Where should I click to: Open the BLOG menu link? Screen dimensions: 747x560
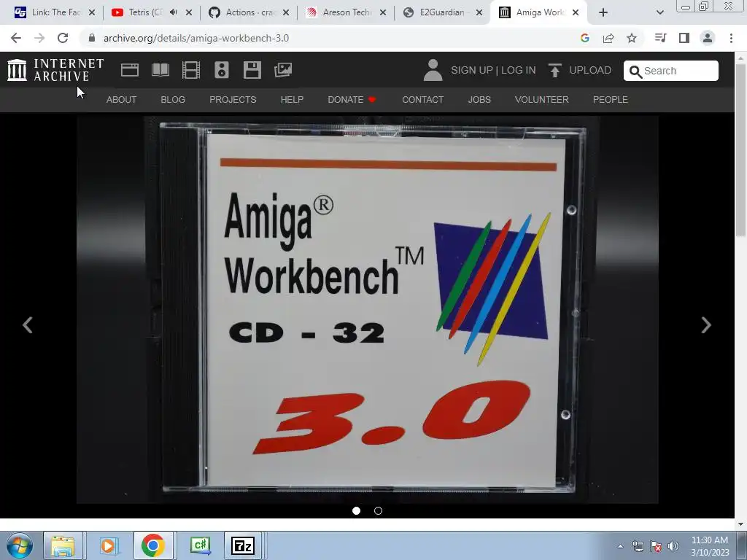[x=173, y=99]
